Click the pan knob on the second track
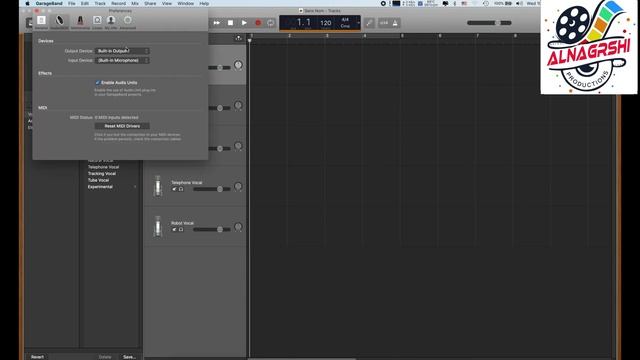Image resolution: width=640 pixels, height=360 pixels. (x=238, y=105)
